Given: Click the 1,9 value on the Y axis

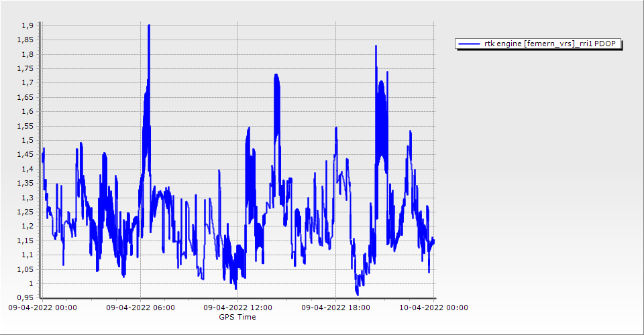Looking at the screenshot, I should tap(27, 25).
